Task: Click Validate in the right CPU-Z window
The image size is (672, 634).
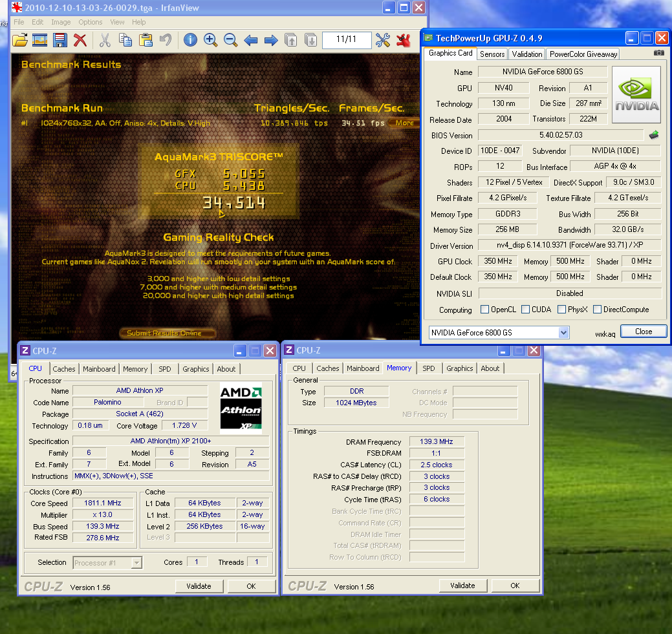Action: pyautogui.click(x=462, y=586)
